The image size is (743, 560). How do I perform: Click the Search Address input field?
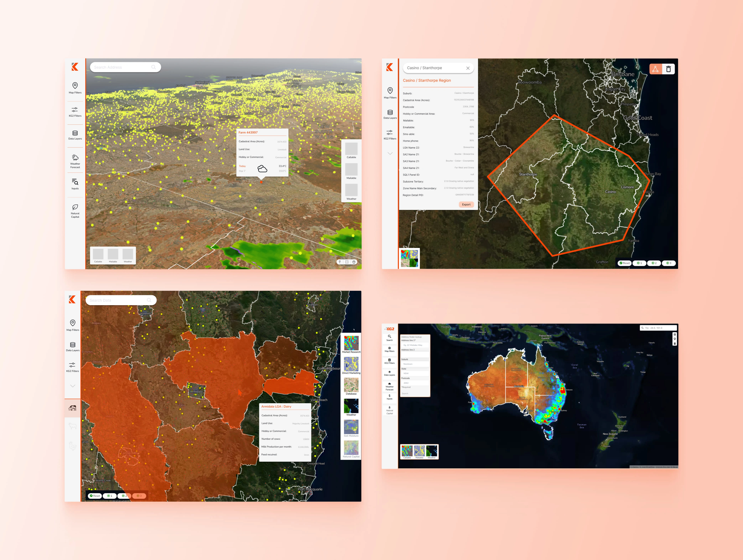pyautogui.click(x=125, y=67)
